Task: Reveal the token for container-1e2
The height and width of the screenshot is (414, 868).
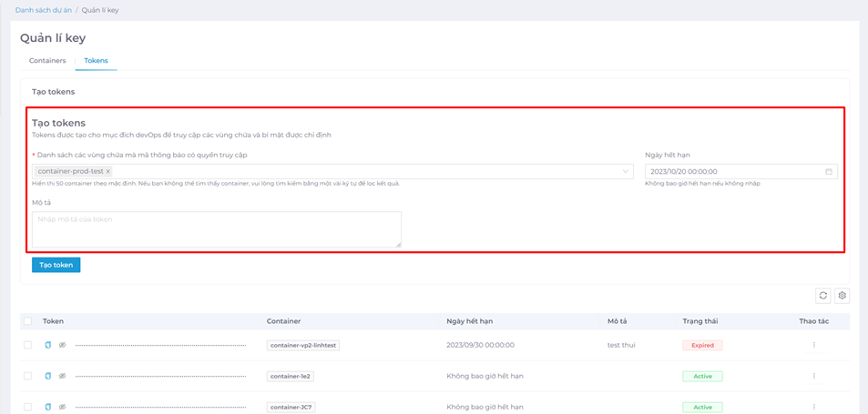Action: tap(62, 376)
